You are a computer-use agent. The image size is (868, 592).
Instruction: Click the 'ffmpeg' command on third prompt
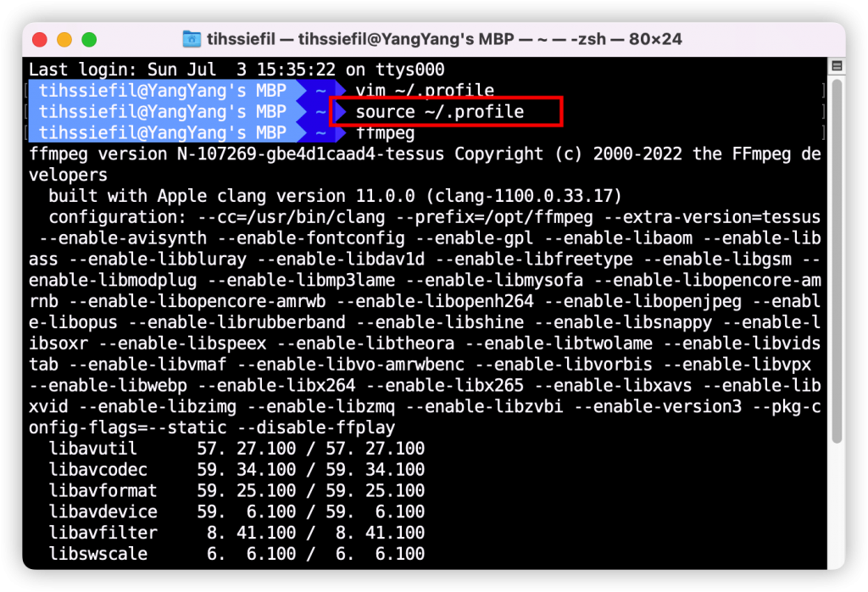click(x=385, y=133)
